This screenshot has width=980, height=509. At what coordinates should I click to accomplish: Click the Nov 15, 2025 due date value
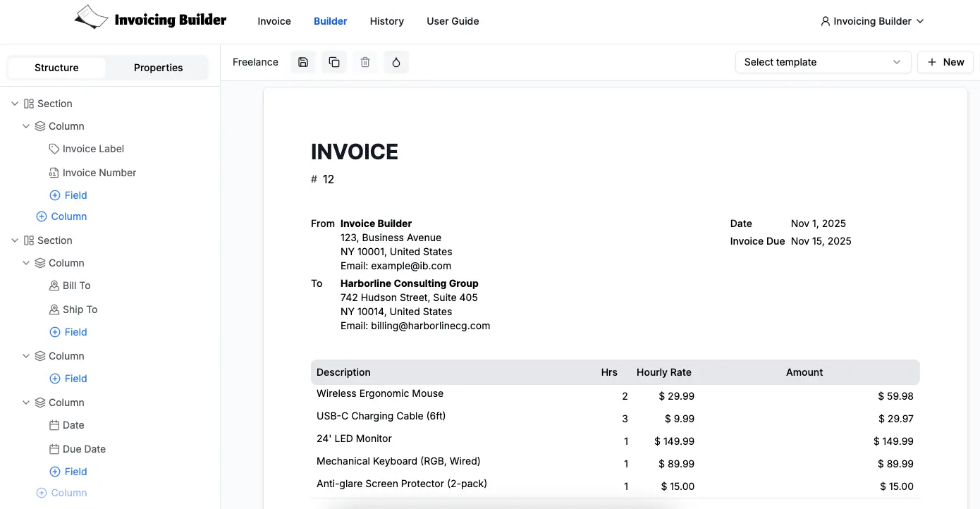click(x=821, y=241)
